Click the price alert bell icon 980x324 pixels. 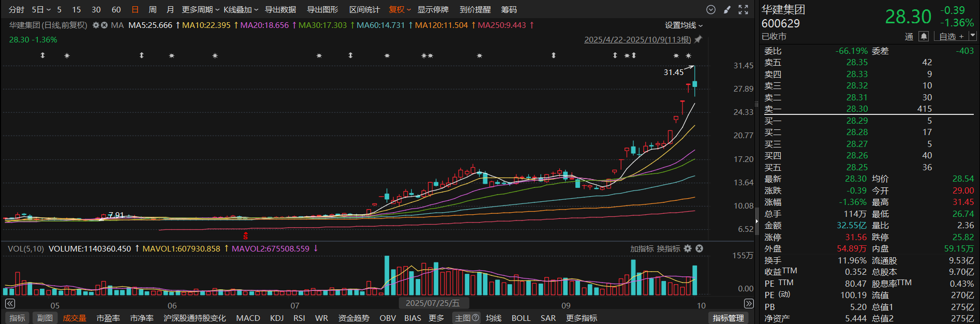click(924, 36)
